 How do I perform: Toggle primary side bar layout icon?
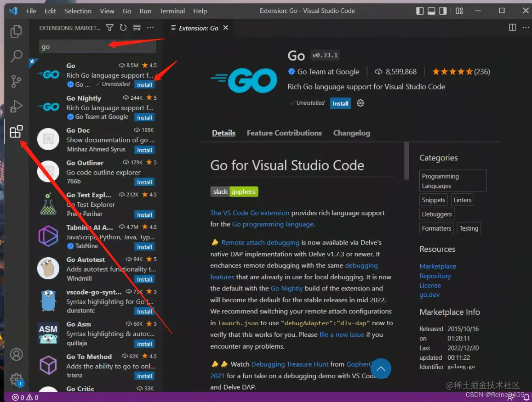pos(420,11)
